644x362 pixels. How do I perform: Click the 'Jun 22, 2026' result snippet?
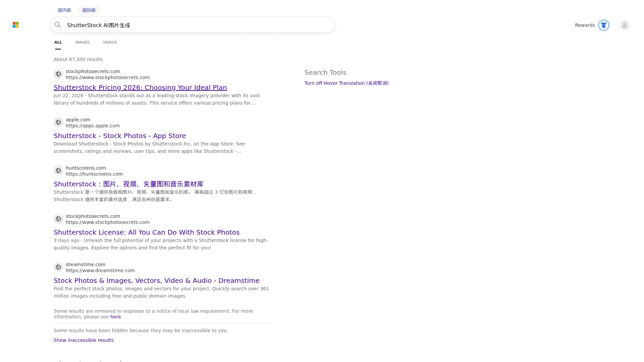pos(157,99)
